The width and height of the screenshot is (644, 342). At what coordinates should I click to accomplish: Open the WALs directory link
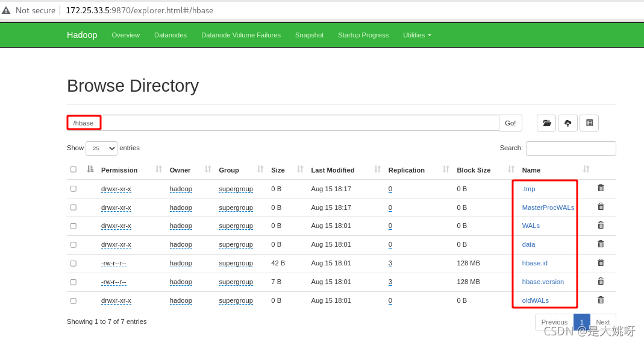531,226
